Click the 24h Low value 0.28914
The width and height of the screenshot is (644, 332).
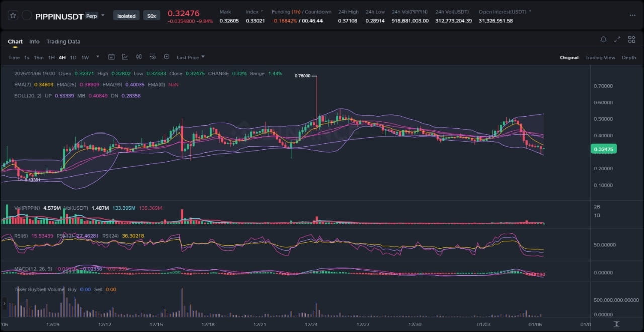(375, 21)
